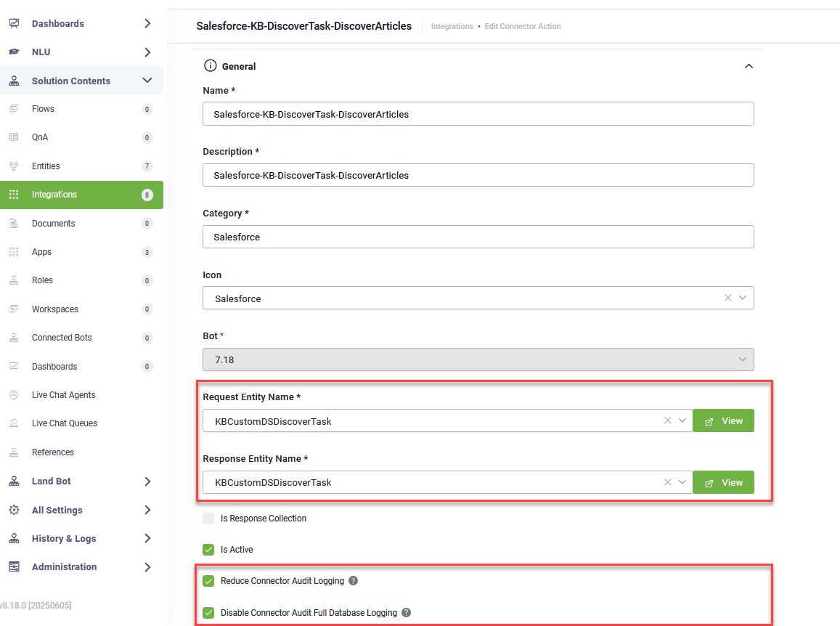Image resolution: width=840 pixels, height=626 pixels.
Task: Clear the Icon field selection
Action: coord(727,298)
